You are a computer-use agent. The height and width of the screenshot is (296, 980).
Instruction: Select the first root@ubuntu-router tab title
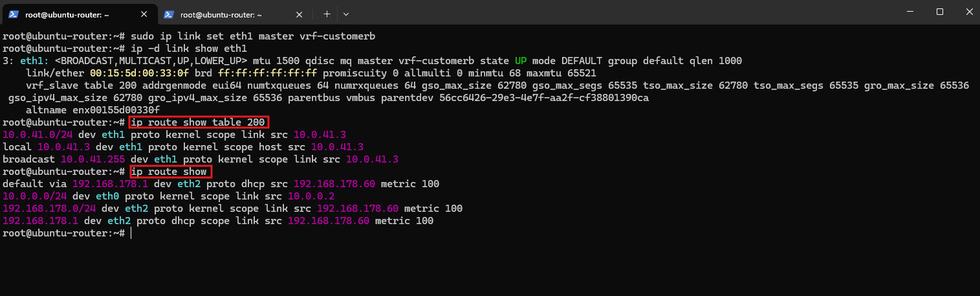tap(66, 14)
